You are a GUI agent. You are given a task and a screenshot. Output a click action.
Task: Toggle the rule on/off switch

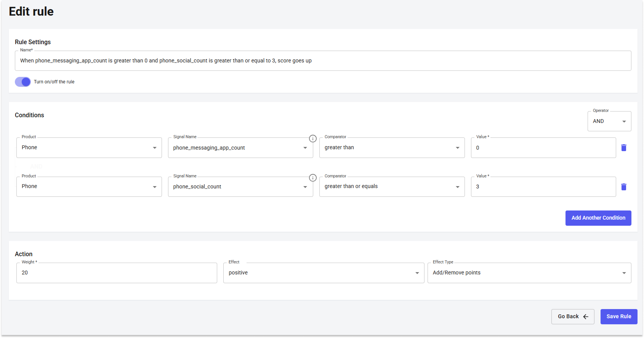coord(23,82)
